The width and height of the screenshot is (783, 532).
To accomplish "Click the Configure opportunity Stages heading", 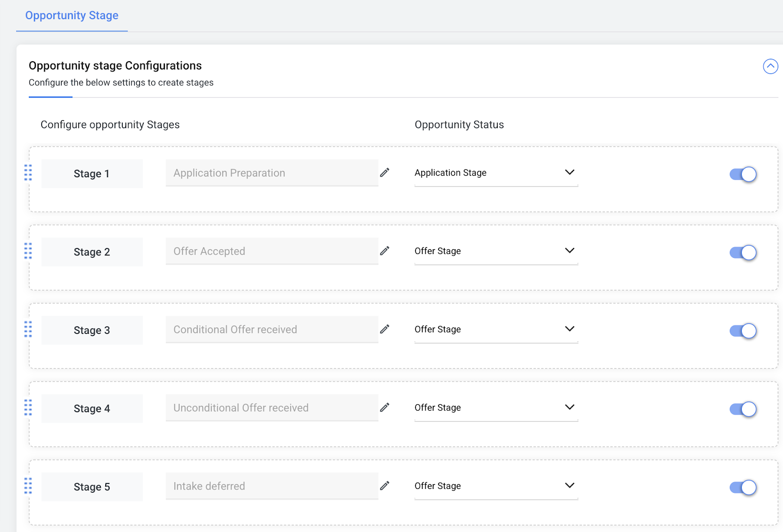I will 110,125.
